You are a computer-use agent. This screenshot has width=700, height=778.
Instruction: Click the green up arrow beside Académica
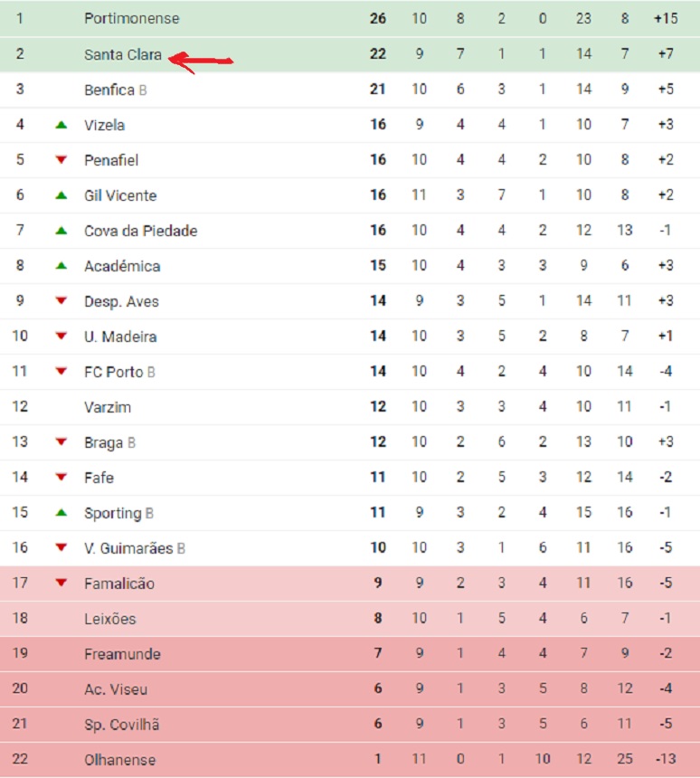(61, 265)
